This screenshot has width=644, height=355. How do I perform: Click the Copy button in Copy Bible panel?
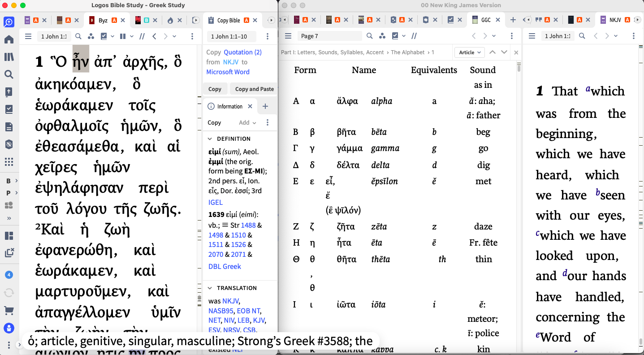215,89
